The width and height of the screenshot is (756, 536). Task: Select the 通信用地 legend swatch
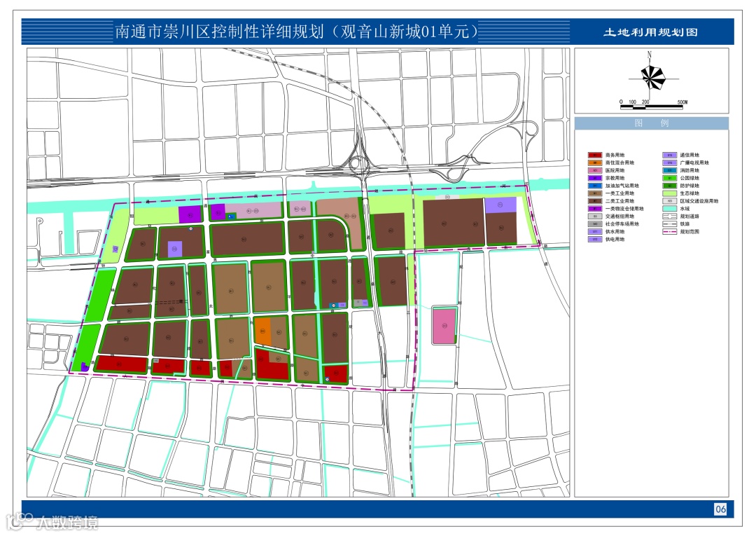(x=670, y=155)
